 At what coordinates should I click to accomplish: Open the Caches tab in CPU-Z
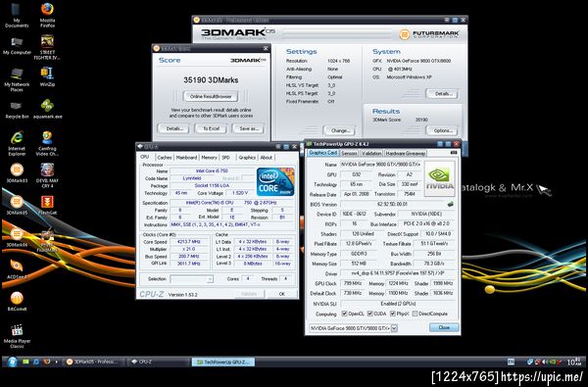(165, 158)
